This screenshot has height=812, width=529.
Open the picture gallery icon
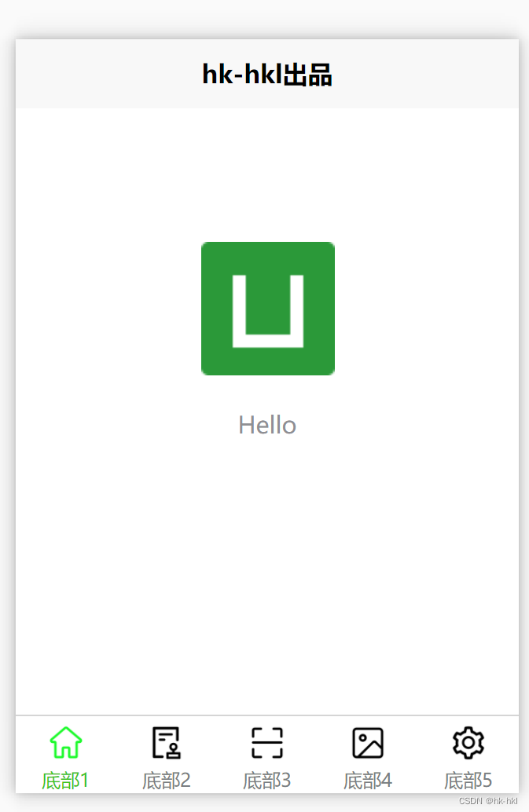pos(368,743)
